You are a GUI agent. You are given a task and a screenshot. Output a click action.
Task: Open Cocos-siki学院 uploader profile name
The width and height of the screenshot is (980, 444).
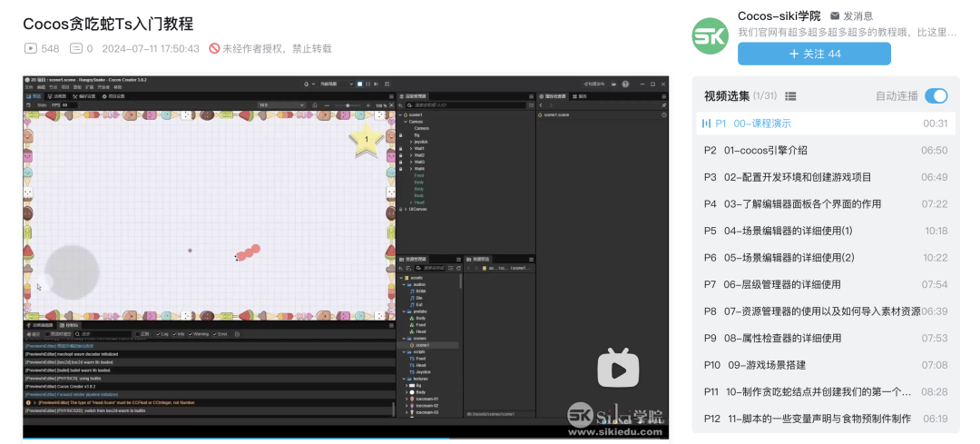click(x=779, y=15)
